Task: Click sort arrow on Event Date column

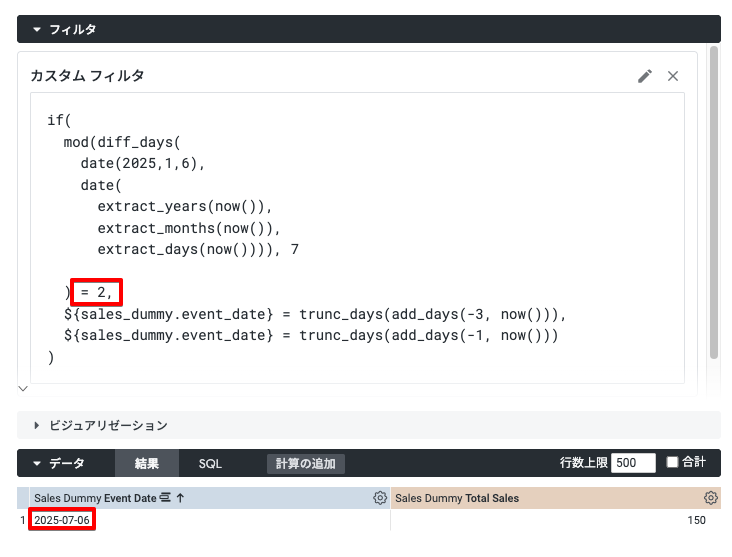Action: pyautogui.click(x=181, y=498)
